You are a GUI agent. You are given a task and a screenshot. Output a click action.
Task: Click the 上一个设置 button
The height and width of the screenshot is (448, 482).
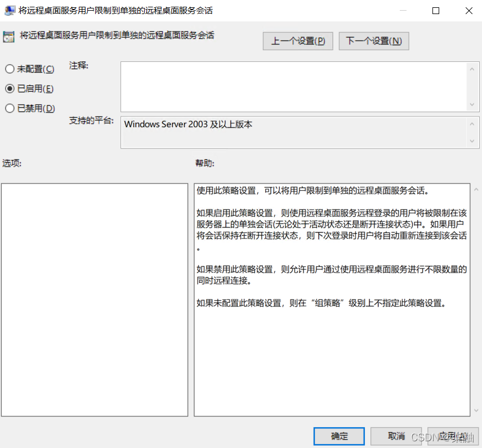click(298, 41)
